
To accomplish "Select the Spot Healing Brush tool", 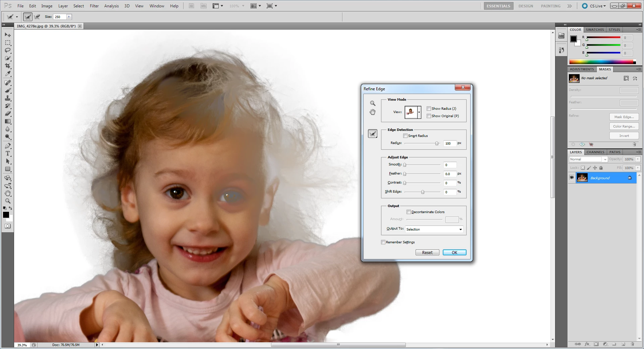I will (8, 83).
